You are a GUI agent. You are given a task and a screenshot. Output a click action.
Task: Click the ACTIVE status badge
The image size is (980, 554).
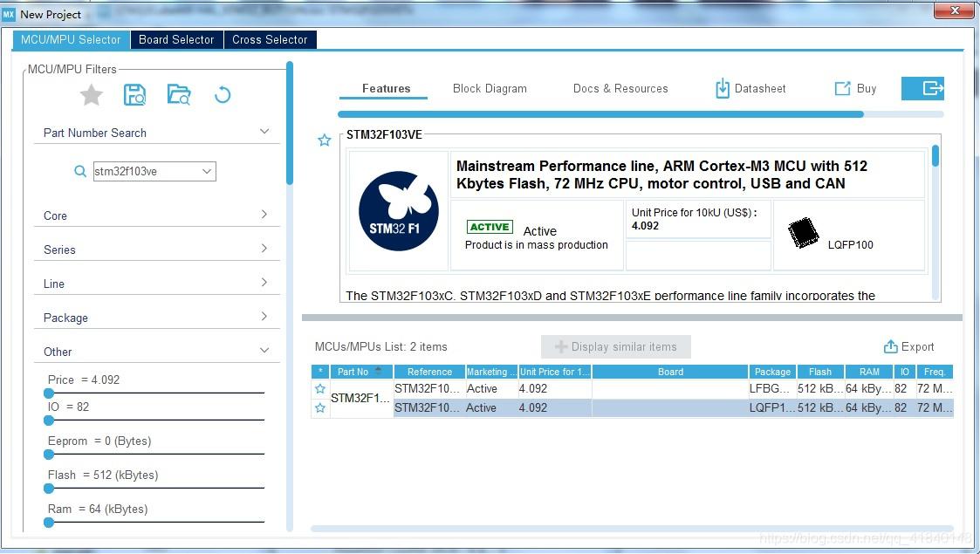tap(490, 227)
